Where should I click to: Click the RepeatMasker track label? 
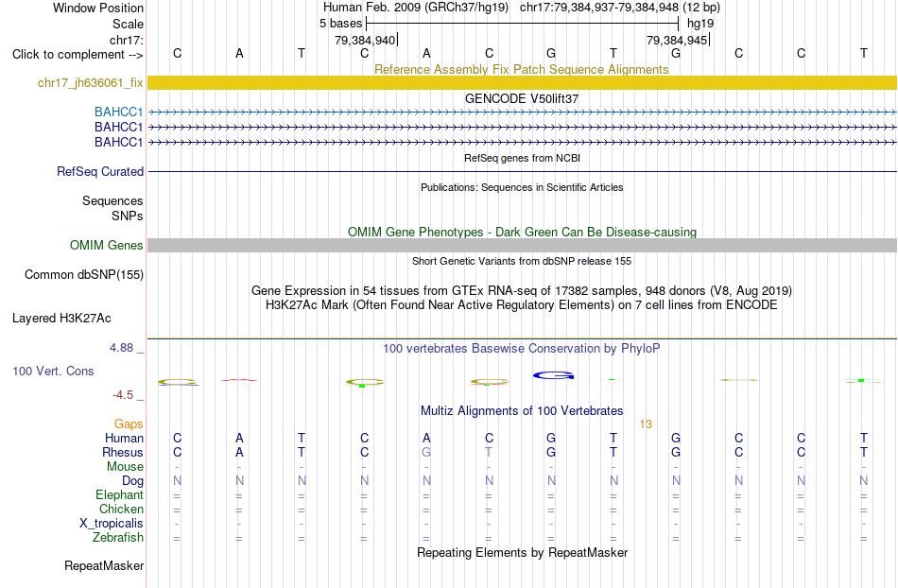[104, 565]
